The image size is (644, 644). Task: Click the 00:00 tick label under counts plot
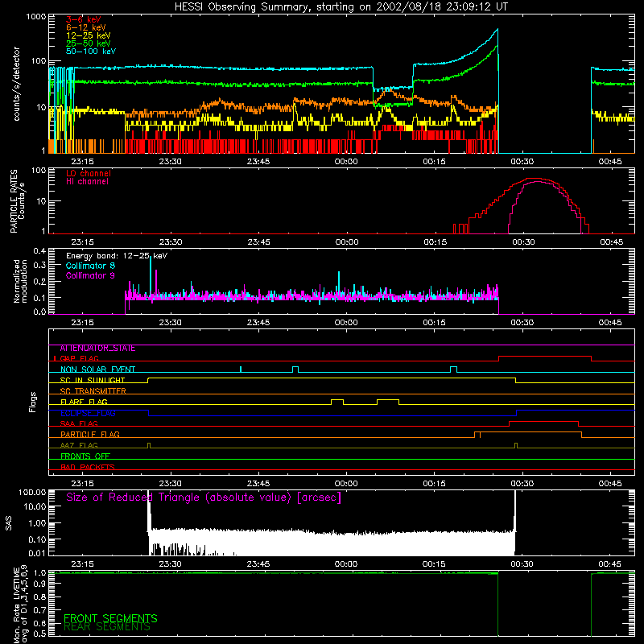346,162
